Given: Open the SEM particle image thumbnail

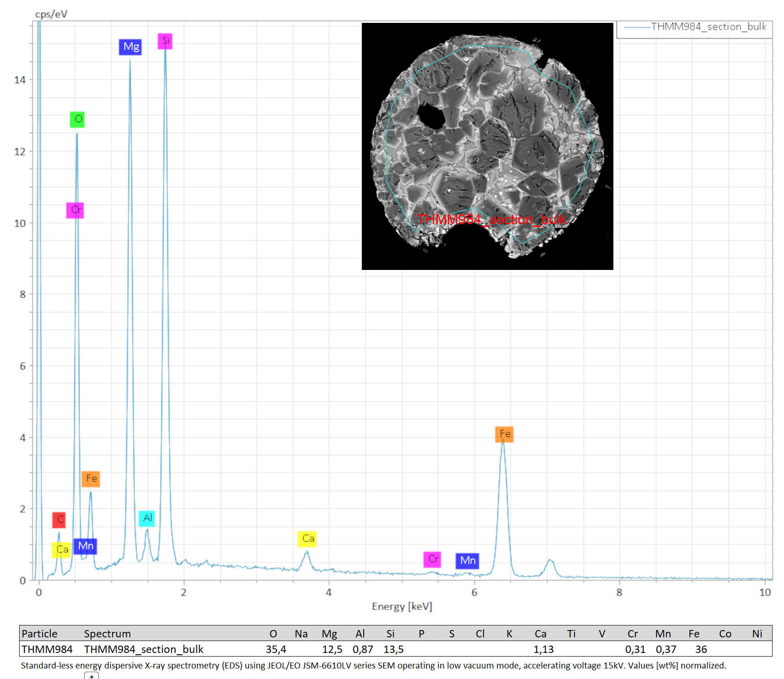Looking at the screenshot, I should click(x=488, y=146).
